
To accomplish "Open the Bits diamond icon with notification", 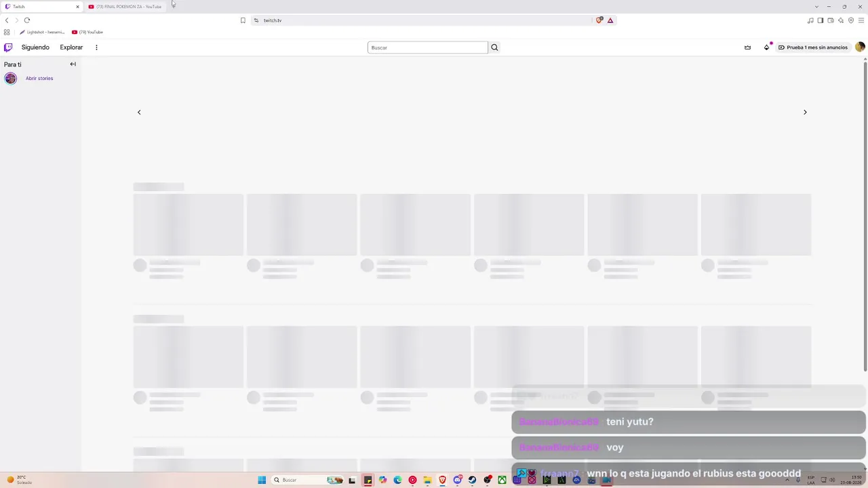I will pyautogui.click(x=767, y=47).
